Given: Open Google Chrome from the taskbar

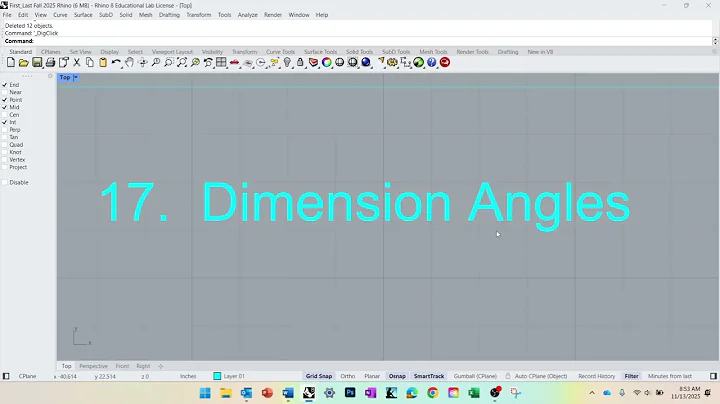Looking at the screenshot, I should coord(433,393).
